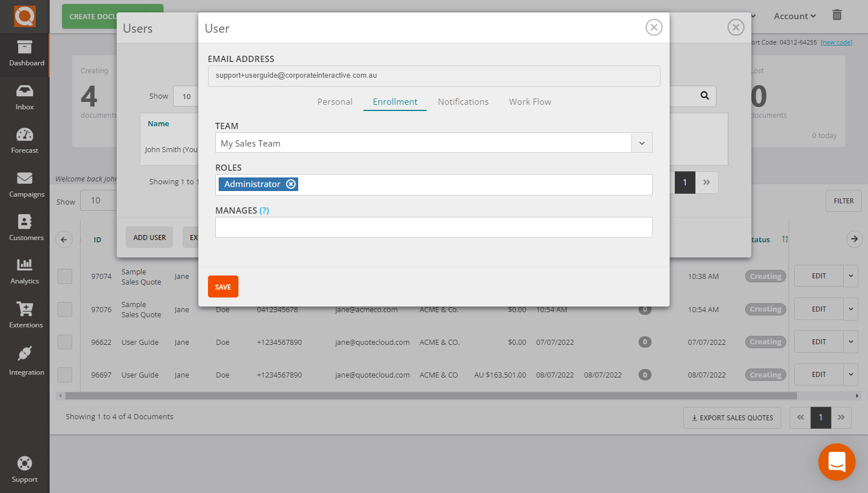Open the orange live chat bubble
Viewport: 868px width, 493px height.
[836, 462]
